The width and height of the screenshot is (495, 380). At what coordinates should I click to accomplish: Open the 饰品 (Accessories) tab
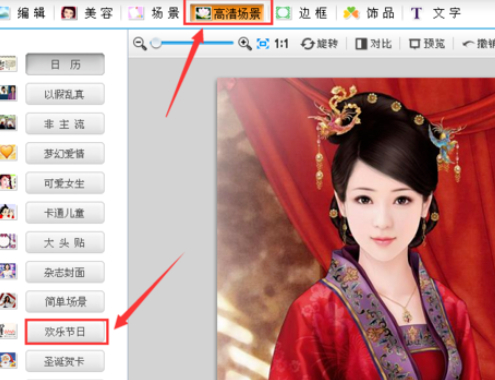(369, 13)
